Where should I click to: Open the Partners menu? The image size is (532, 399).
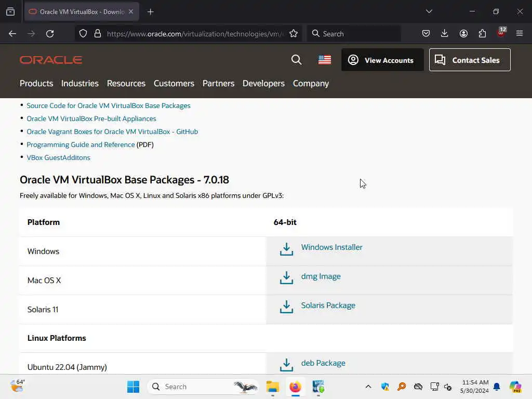click(219, 84)
